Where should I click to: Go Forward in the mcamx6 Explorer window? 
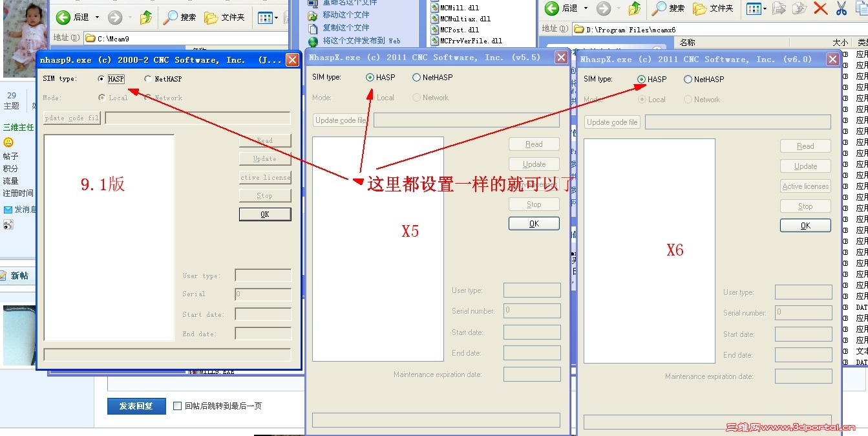[x=603, y=8]
